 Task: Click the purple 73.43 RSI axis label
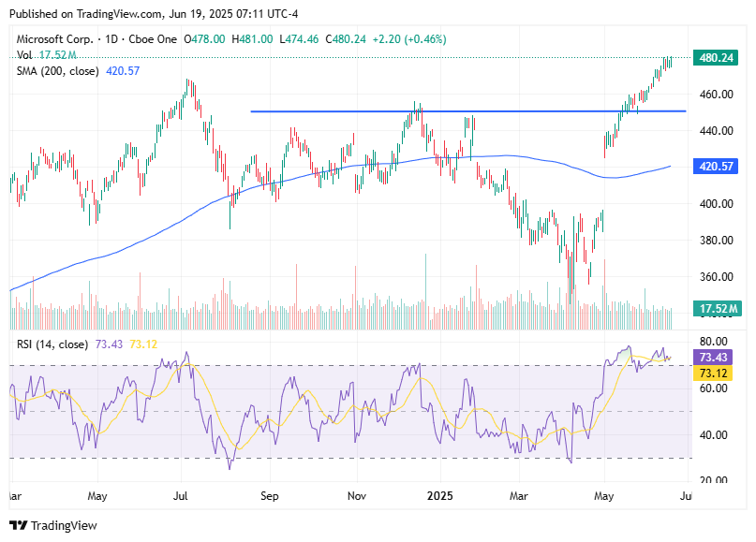[x=713, y=357]
